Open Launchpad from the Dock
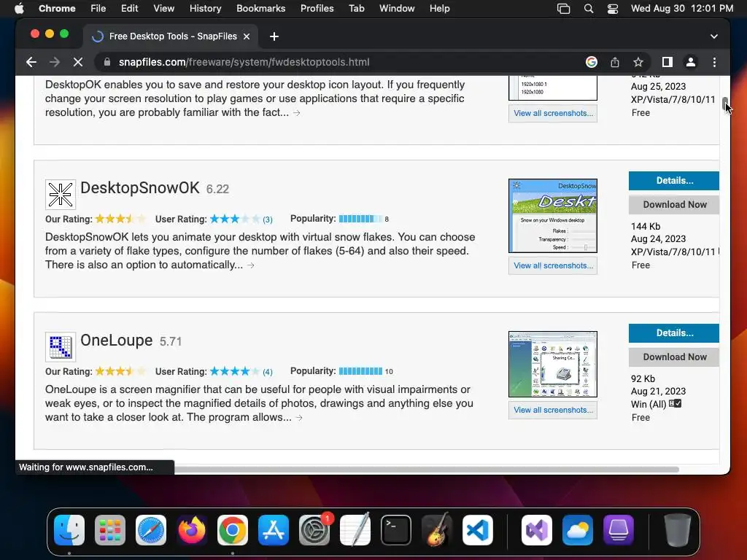747x560 pixels. click(110, 530)
